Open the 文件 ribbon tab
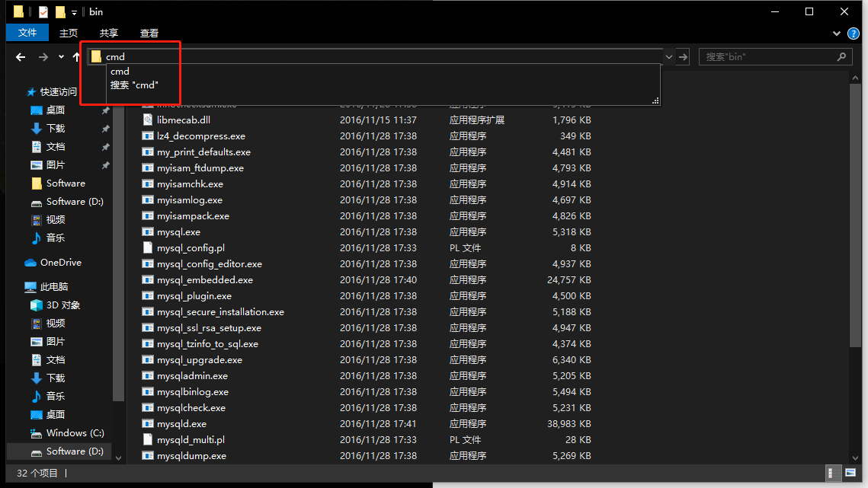868x488 pixels. click(27, 33)
